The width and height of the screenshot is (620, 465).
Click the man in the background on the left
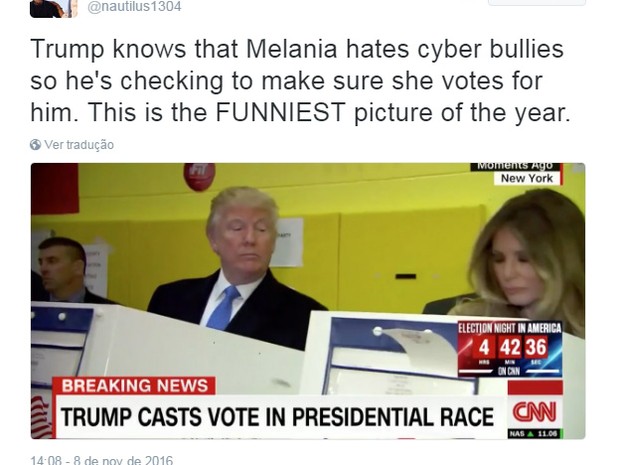[x=62, y=270]
